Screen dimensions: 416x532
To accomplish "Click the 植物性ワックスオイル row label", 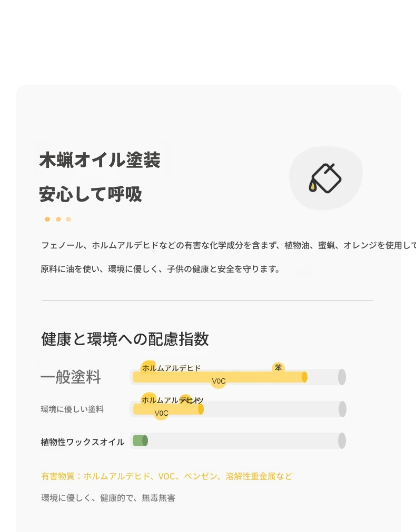I will (x=83, y=441).
